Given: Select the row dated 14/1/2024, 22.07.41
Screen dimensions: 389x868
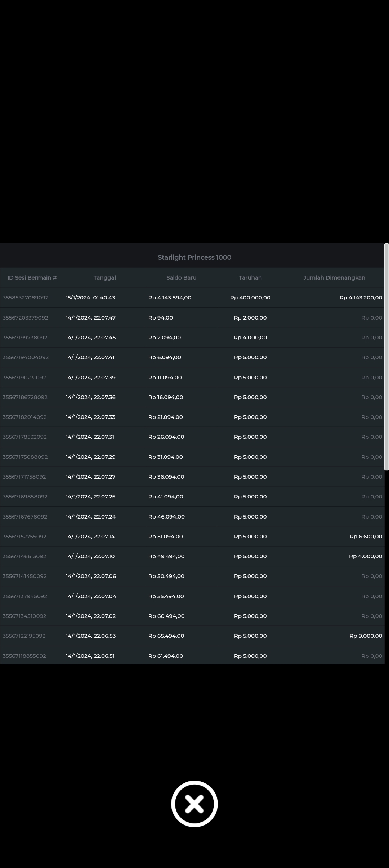Looking at the screenshot, I should tap(90, 357).
